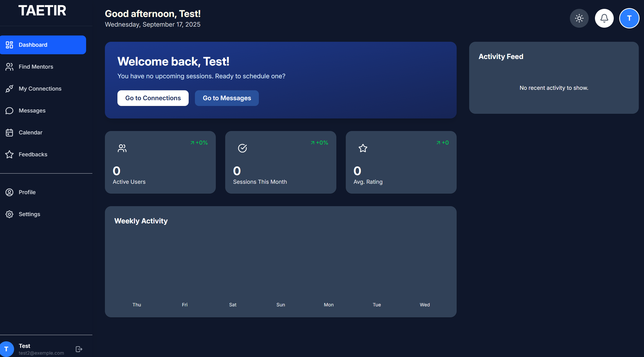644x357 pixels.
Task: Log out using the sign-out icon
Action: 79,349
